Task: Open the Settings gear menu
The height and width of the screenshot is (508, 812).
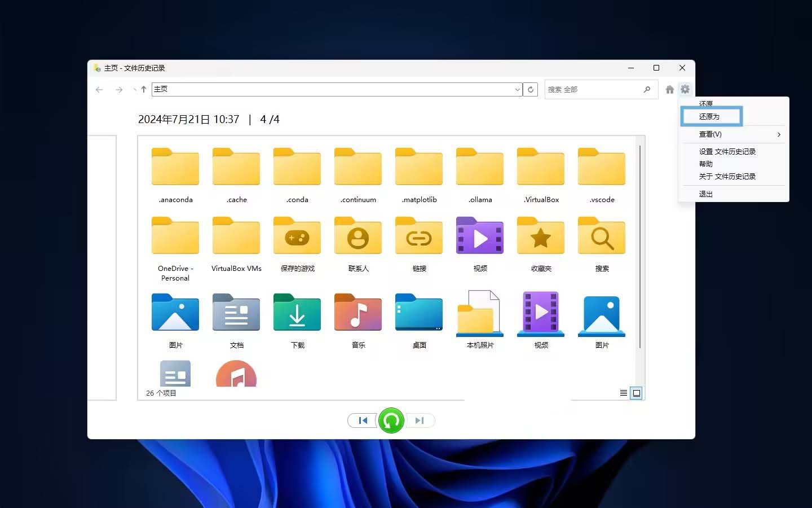Action: (685, 89)
